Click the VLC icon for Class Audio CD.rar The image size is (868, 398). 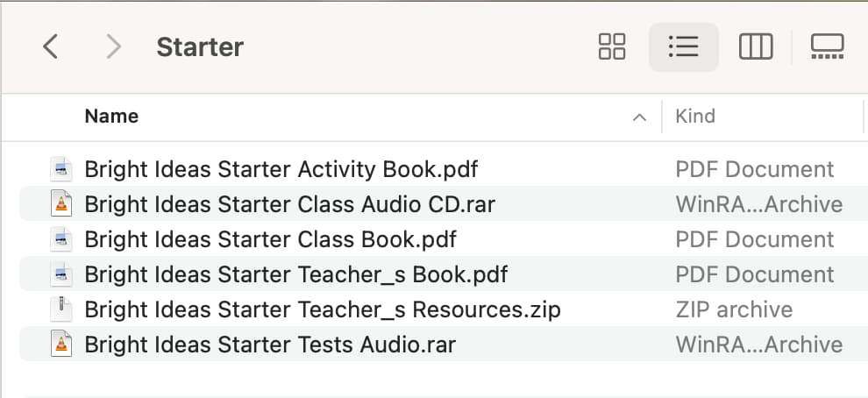click(x=61, y=204)
